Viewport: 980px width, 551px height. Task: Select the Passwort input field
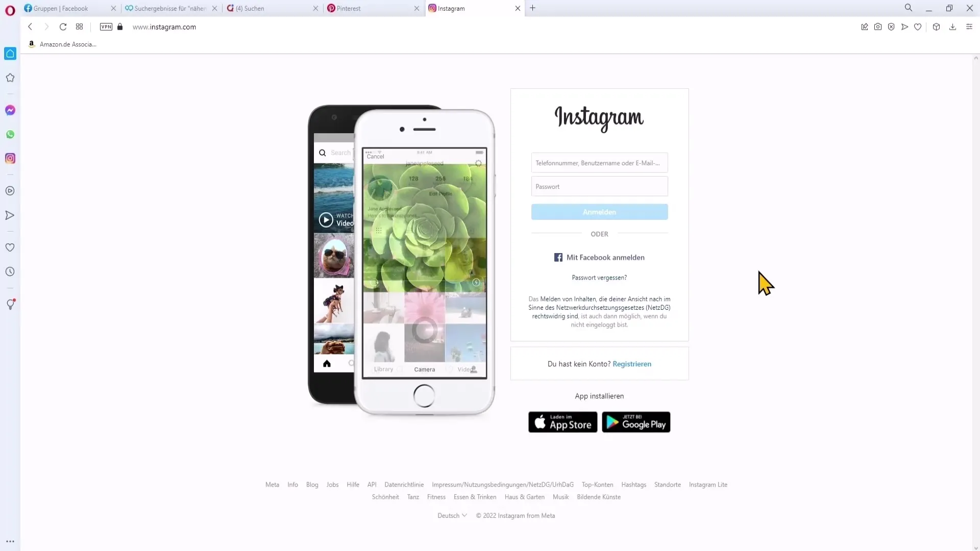(599, 186)
